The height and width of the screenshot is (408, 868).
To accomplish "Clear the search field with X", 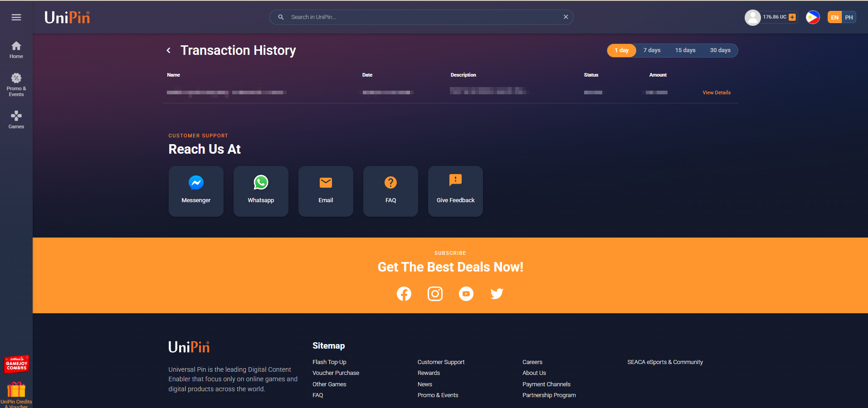I will [566, 17].
